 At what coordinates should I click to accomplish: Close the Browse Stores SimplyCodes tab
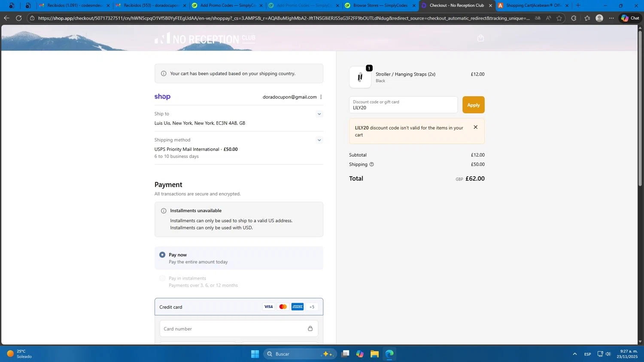[414, 6]
